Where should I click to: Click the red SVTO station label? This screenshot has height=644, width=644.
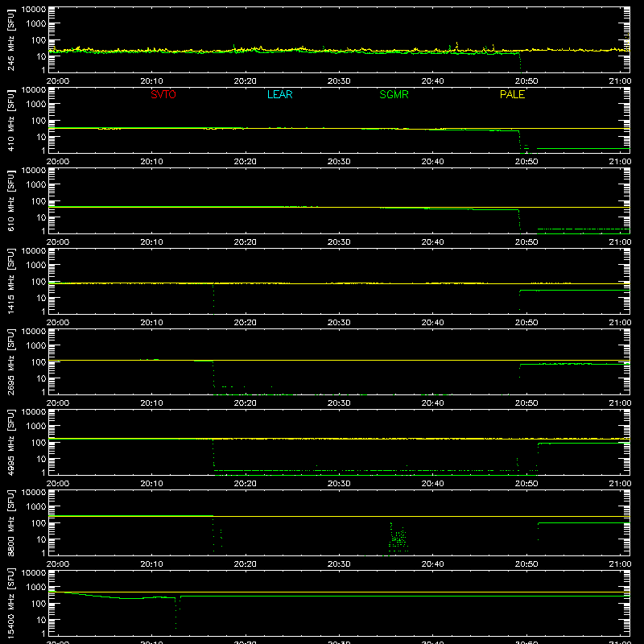point(163,94)
